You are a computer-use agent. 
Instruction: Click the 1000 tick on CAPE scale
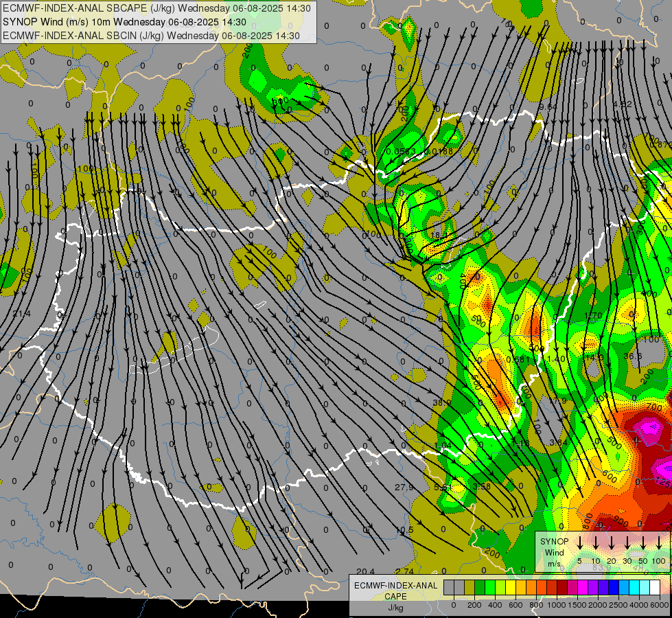[557, 605]
